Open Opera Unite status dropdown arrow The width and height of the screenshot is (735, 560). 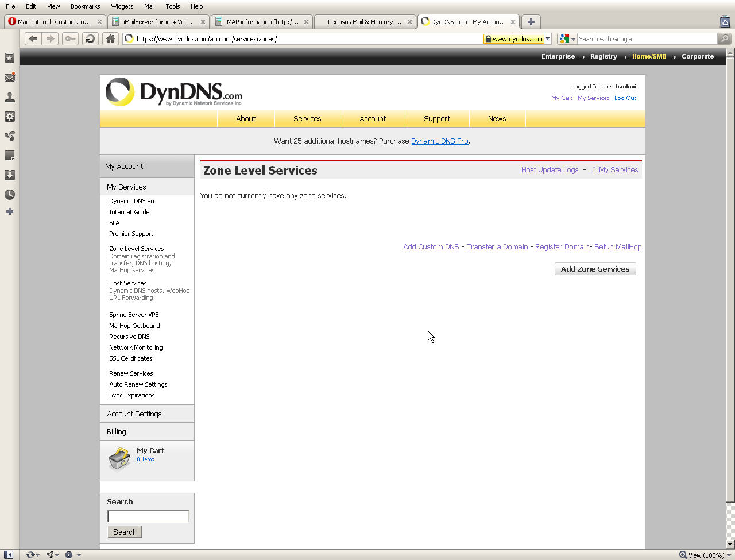[x=57, y=555]
